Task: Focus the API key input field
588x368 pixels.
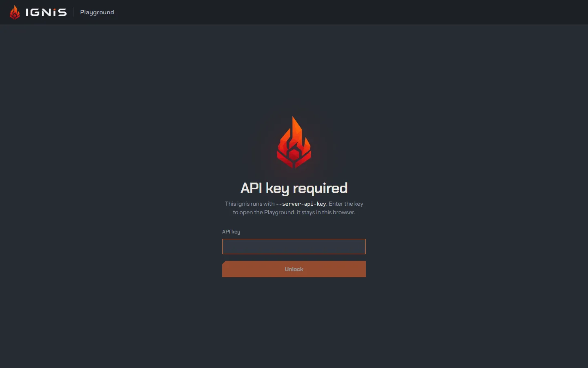Action: [x=294, y=247]
